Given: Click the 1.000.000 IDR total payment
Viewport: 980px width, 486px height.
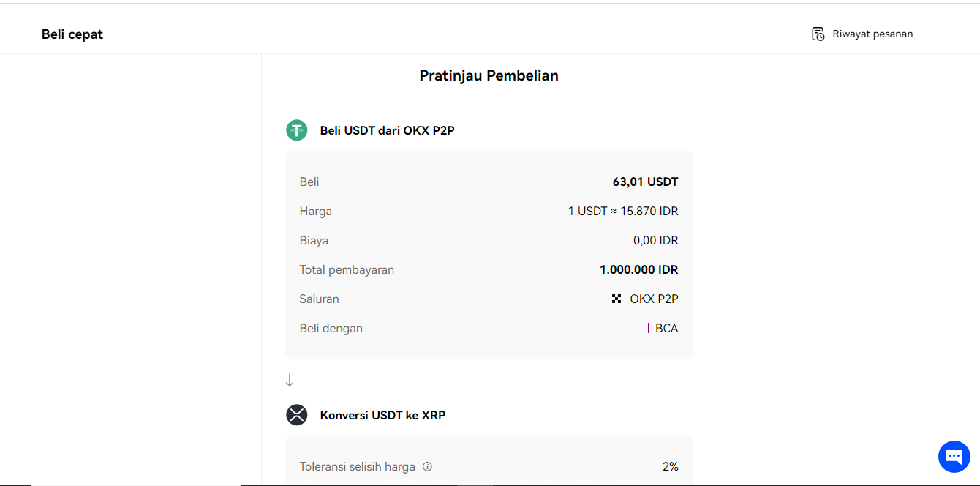Looking at the screenshot, I should tap(638, 269).
